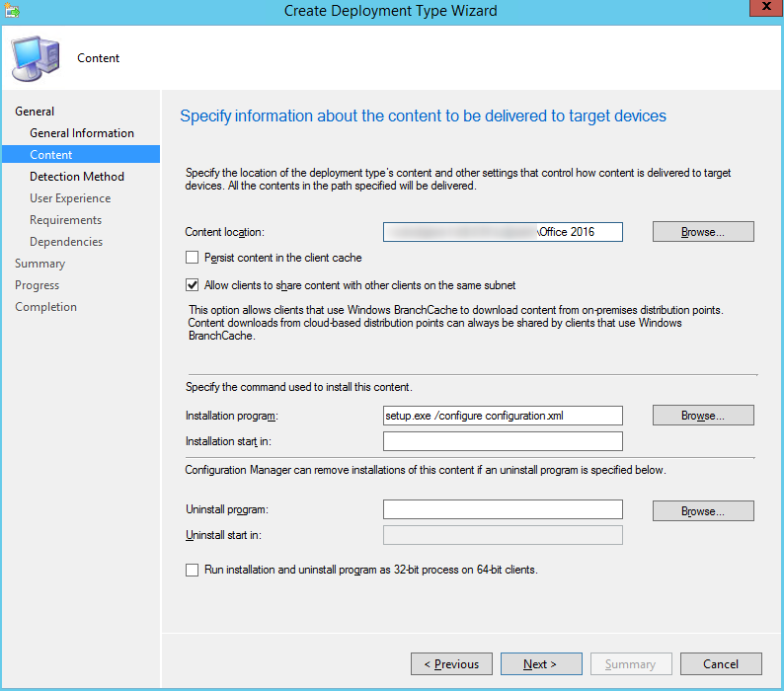Screen dimensions: 784x691
Task: Enable Run as 32-bit process checkbox
Action: click(x=192, y=570)
